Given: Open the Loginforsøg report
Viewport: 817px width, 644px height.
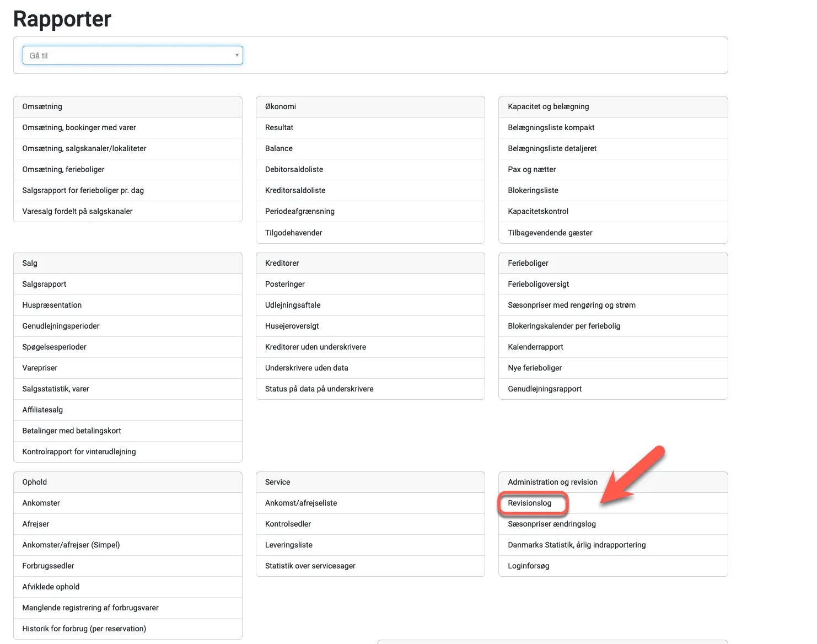Looking at the screenshot, I should coord(529,566).
